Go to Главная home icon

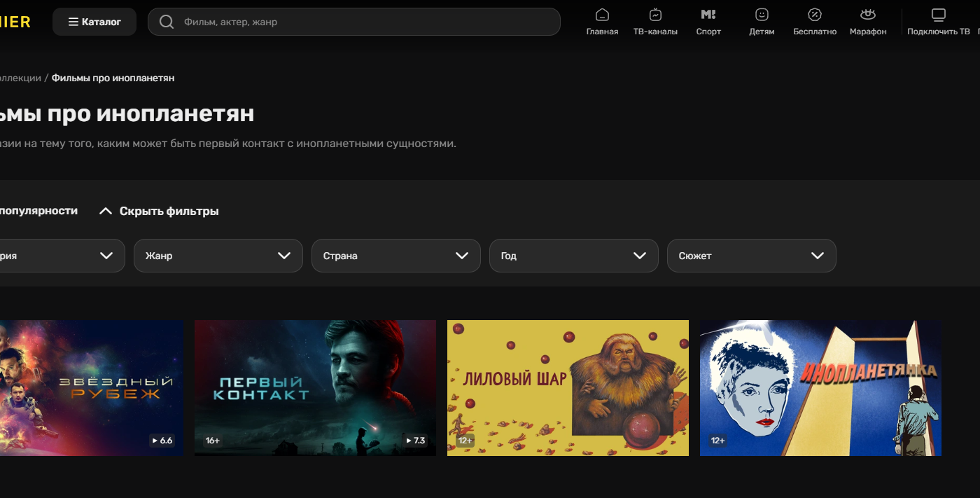coord(602,15)
